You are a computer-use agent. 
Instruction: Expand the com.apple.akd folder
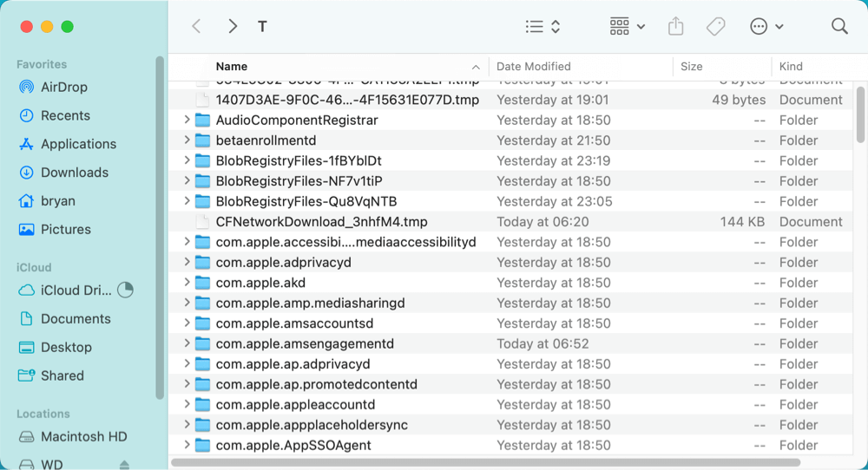[x=187, y=283]
